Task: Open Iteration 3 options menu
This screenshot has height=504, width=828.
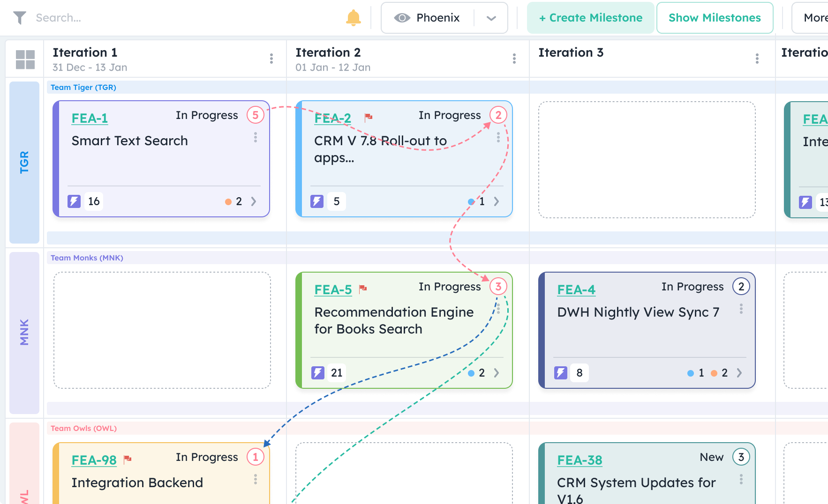Action: click(757, 59)
